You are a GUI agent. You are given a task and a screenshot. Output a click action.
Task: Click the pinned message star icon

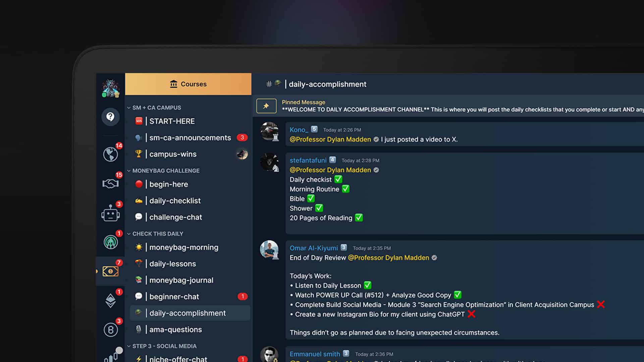point(266,106)
